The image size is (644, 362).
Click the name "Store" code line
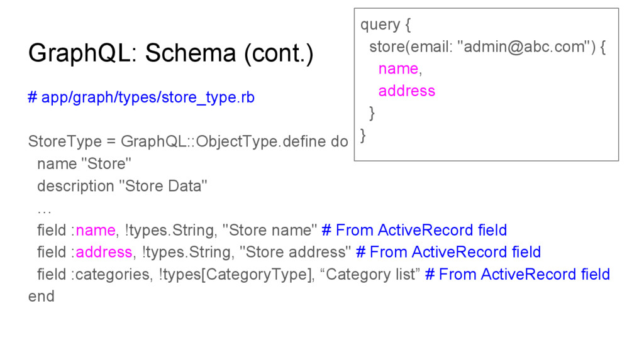[84, 163]
